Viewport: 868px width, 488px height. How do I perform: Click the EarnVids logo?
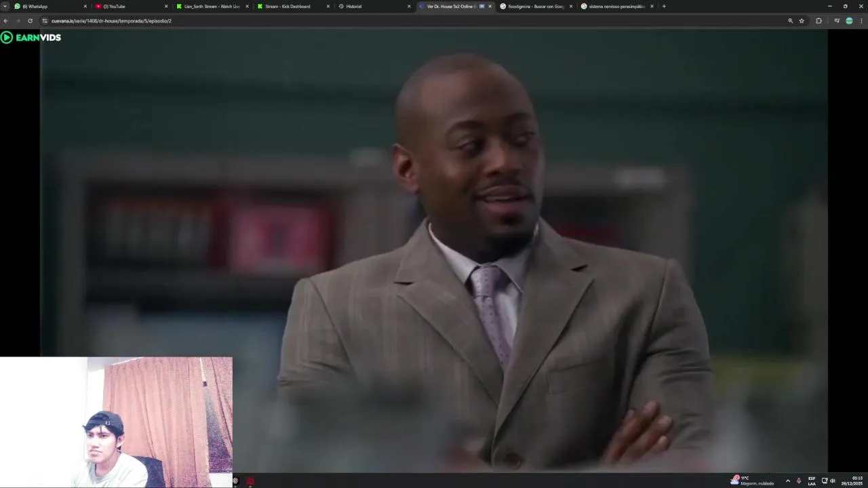click(x=31, y=37)
